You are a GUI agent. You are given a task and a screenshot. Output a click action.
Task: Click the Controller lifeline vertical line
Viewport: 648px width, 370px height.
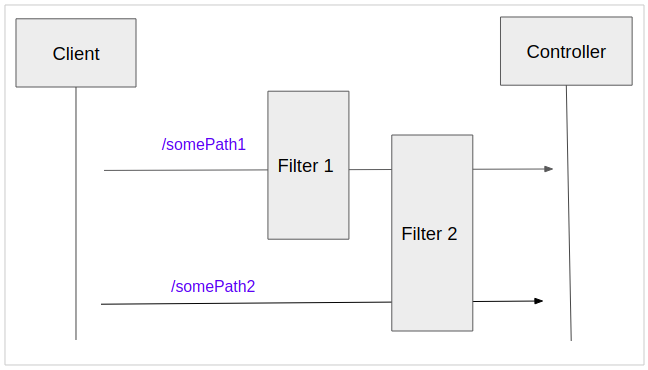(x=569, y=213)
